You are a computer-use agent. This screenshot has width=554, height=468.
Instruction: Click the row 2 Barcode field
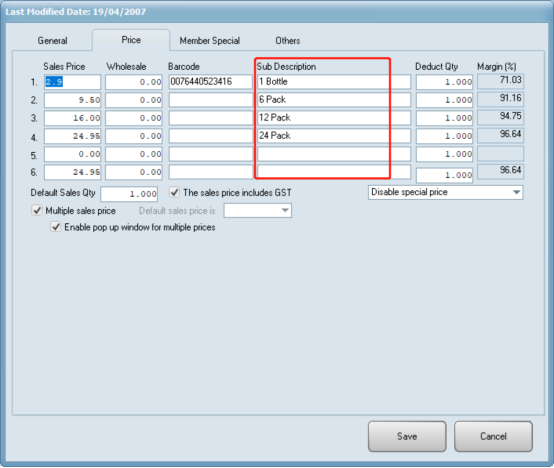tap(211, 100)
